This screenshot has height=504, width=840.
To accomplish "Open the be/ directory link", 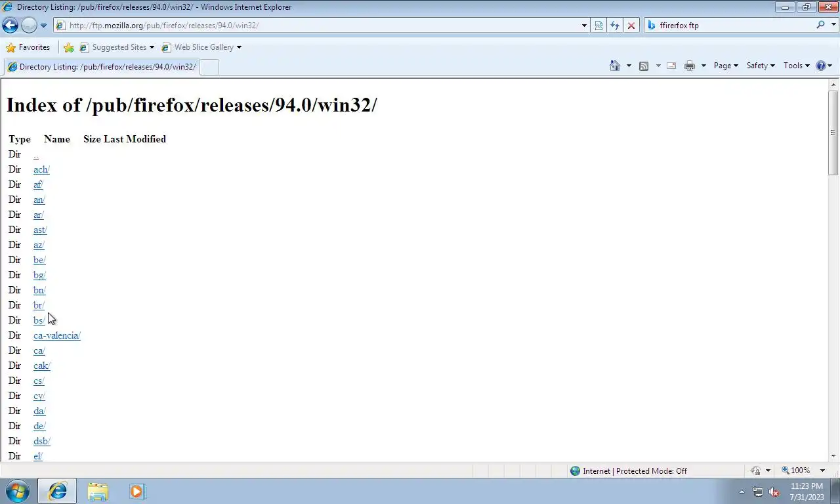I will 39,261.
